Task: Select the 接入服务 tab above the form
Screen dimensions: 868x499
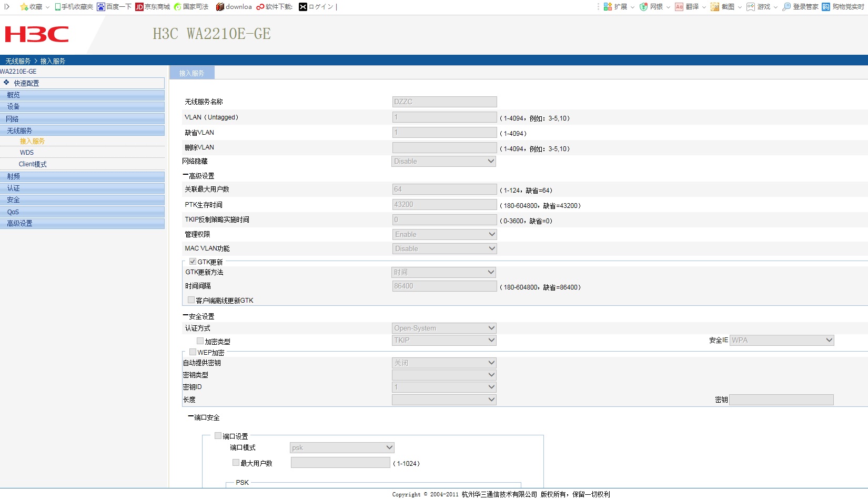Action: 191,73
